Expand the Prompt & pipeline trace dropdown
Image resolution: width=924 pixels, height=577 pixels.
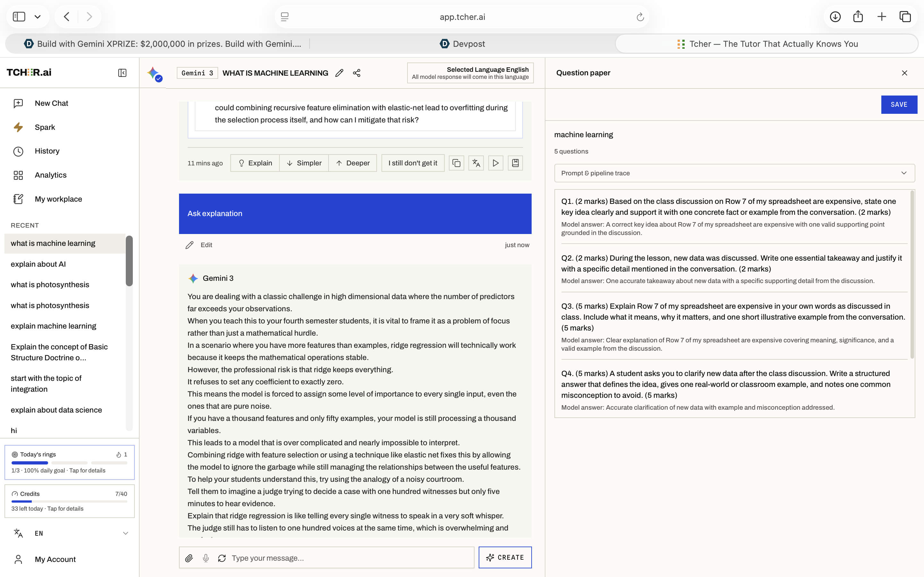point(734,173)
